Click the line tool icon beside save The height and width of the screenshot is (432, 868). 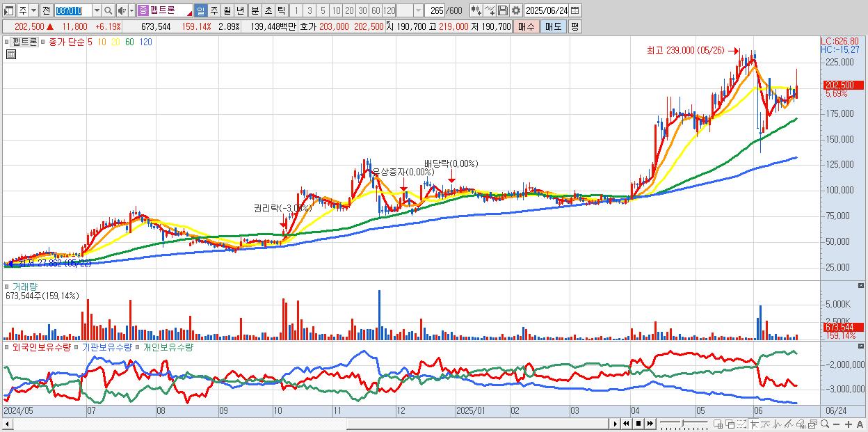pos(490,10)
